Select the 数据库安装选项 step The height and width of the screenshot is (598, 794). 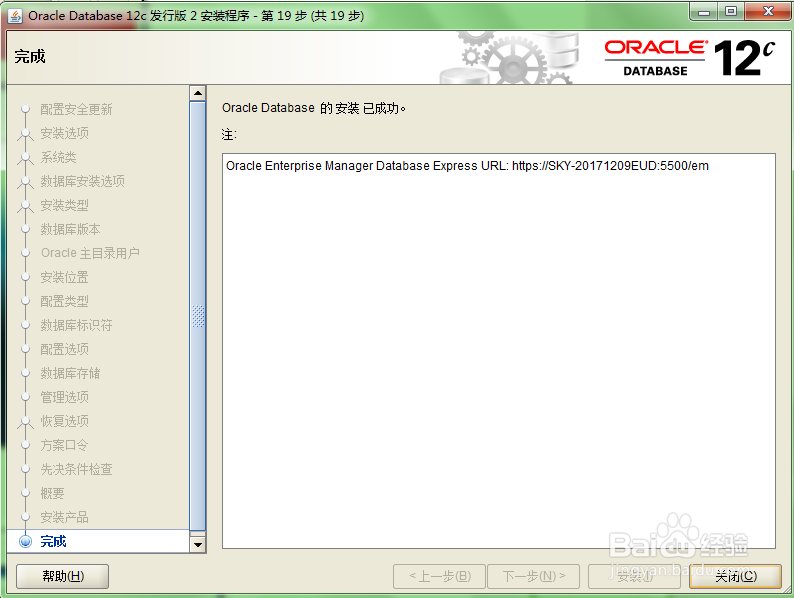[83, 181]
